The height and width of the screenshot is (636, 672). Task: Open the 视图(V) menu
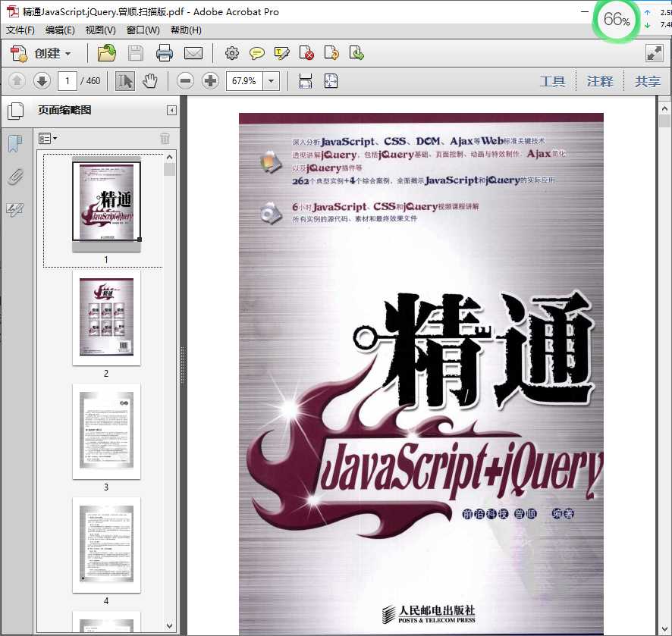pyautogui.click(x=100, y=30)
